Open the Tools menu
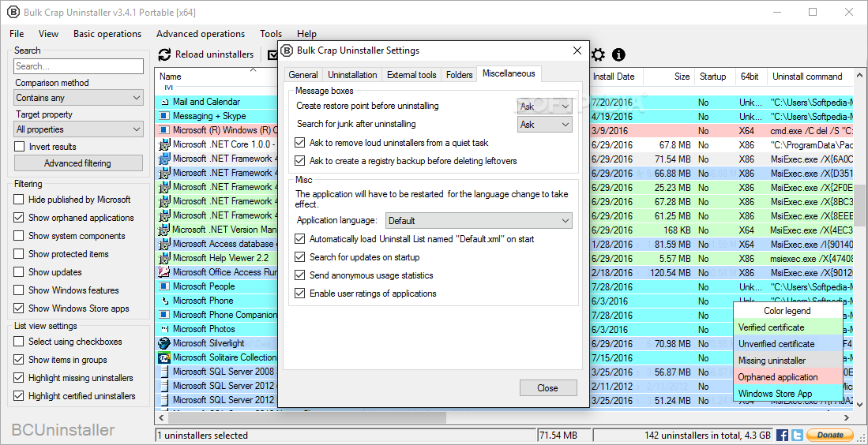Image resolution: width=868 pixels, height=445 pixels. coord(271,34)
